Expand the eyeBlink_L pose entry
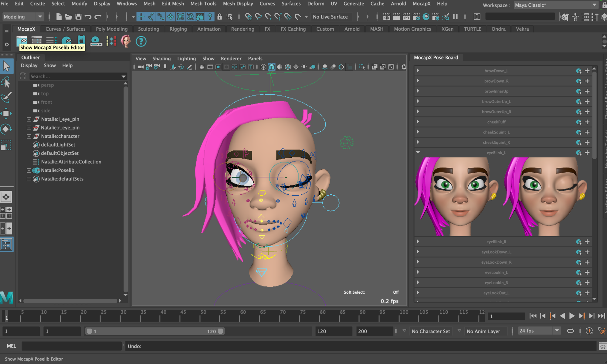This screenshot has height=364, width=607. tap(417, 152)
